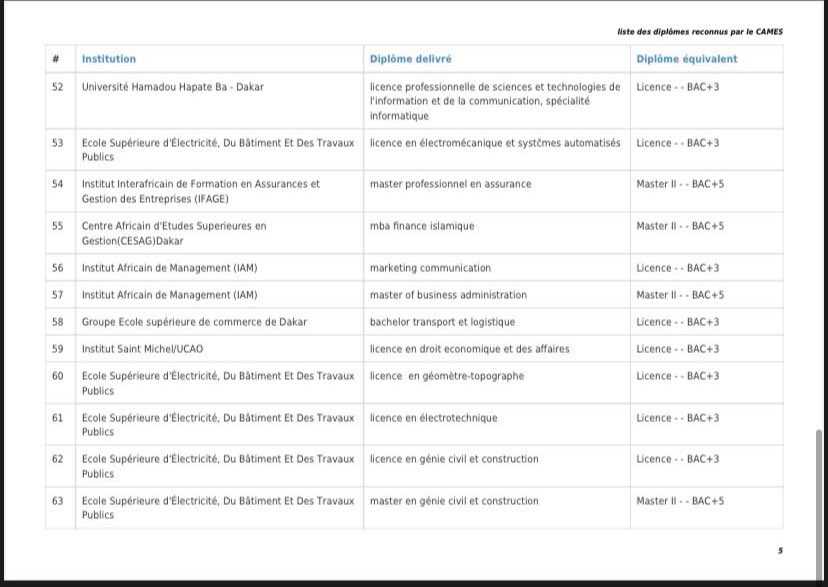The image size is (828, 587).
Task: Click the page header mentioning CAMES
Action: coord(700,32)
